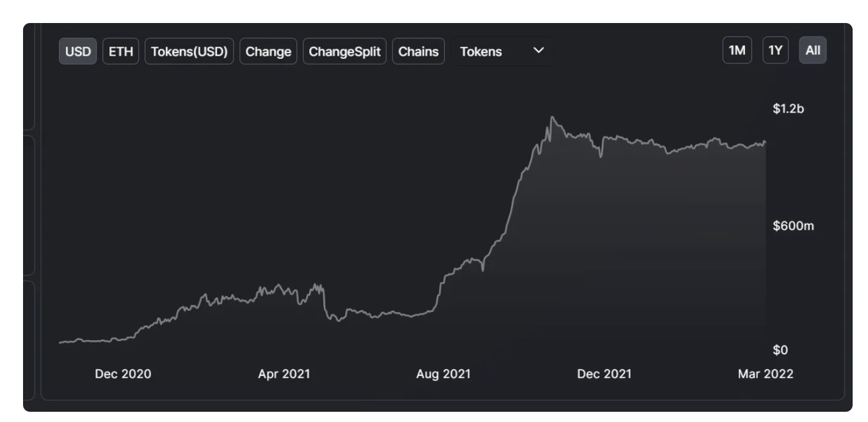Set time range to 1Y
Screen dimensions: 868x422
click(x=775, y=51)
